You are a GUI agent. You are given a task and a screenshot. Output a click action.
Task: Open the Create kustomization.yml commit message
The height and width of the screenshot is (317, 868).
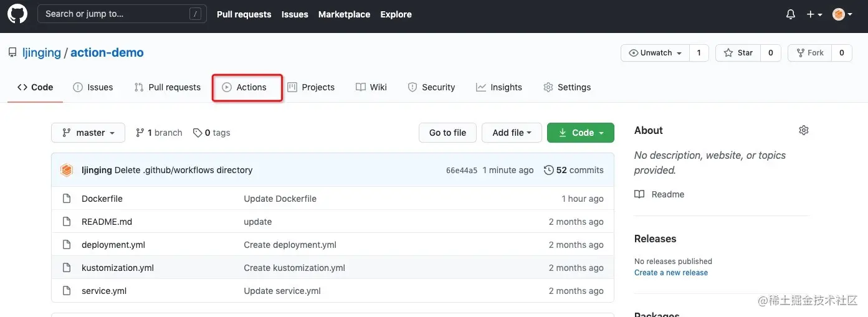[295, 268]
